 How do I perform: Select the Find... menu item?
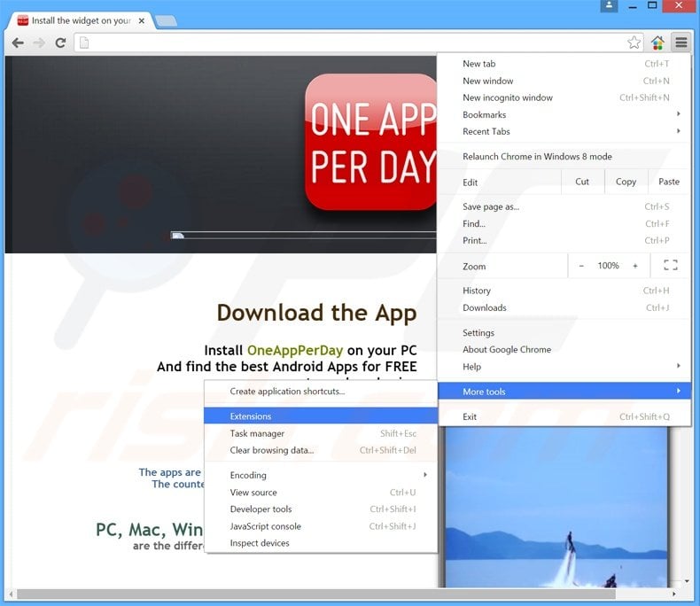564,223
